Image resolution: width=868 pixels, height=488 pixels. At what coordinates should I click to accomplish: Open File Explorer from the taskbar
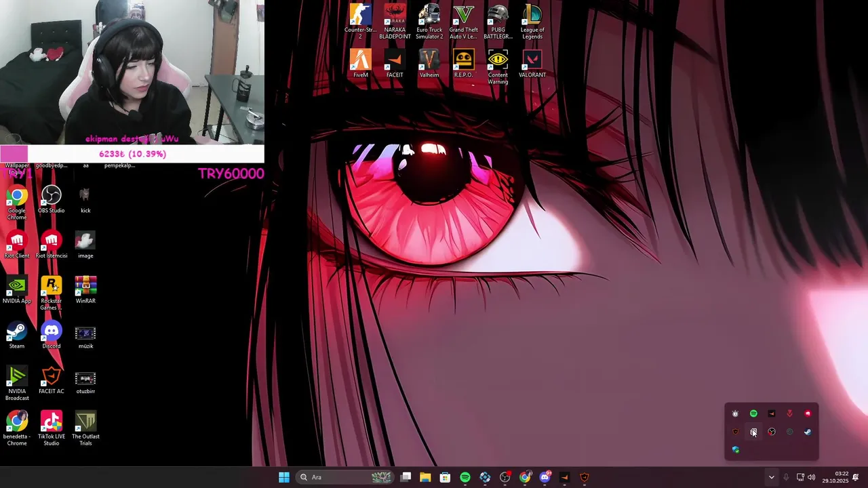coord(425,477)
